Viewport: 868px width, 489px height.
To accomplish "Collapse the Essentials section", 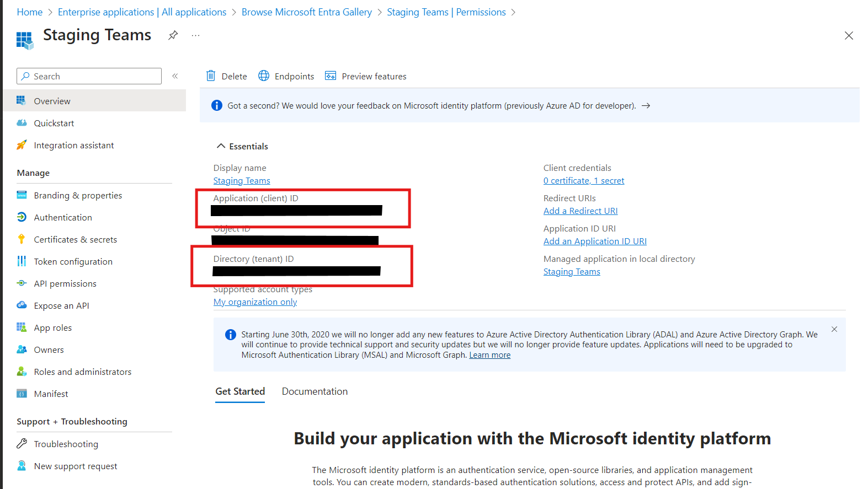I will click(x=221, y=146).
